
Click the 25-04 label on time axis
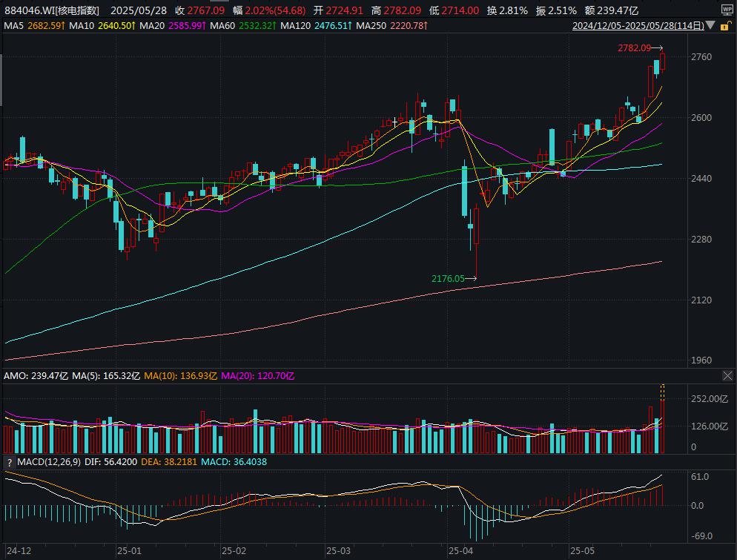pos(460,552)
